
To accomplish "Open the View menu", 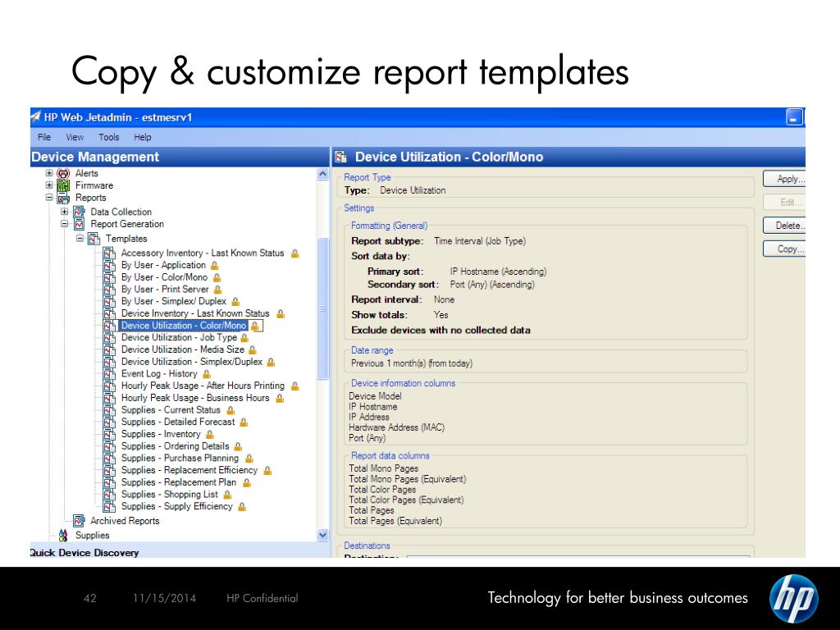I will pos(75,137).
